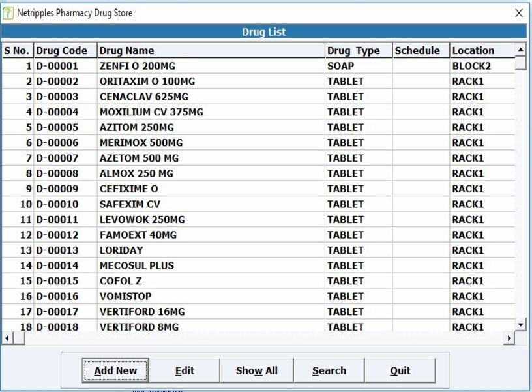Click the Add New button
The height and width of the screenshot is (392, 532).
click(x=115, y=370)
